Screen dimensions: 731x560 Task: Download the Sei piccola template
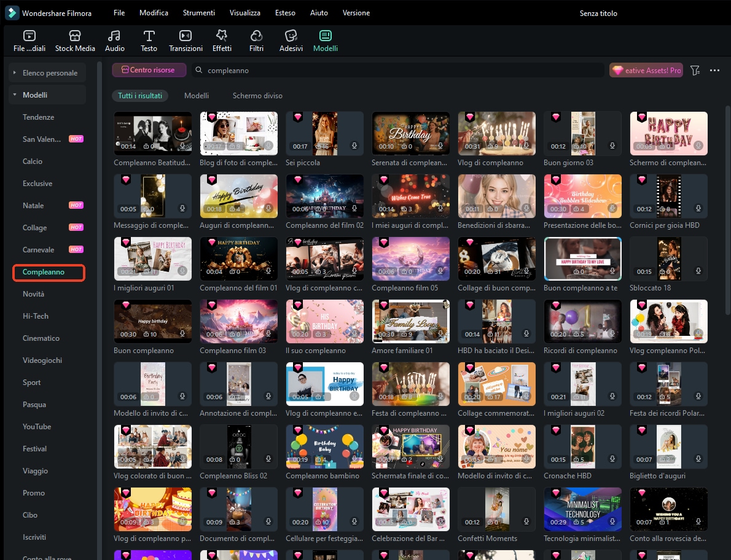[354, 146]
